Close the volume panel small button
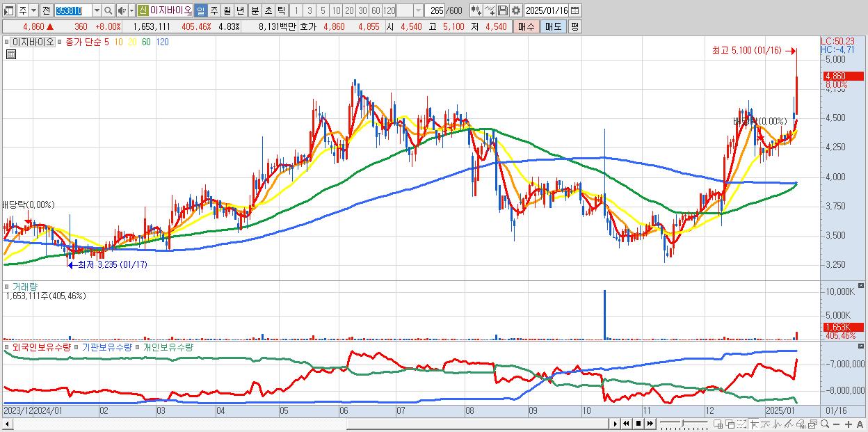Viewport: 868px width, 432px height. pyautogui.click(x=862, y=285)
